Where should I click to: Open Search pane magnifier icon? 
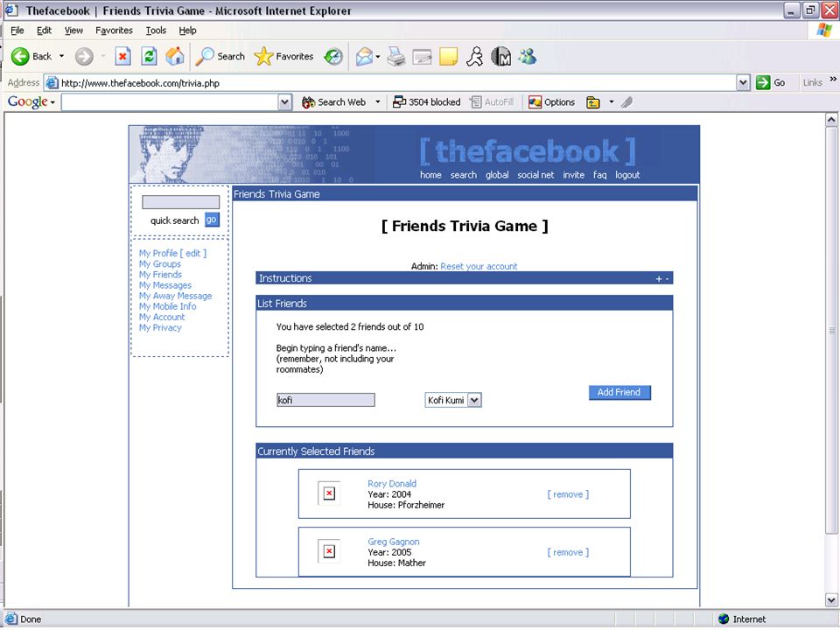(x=220, y=56)
